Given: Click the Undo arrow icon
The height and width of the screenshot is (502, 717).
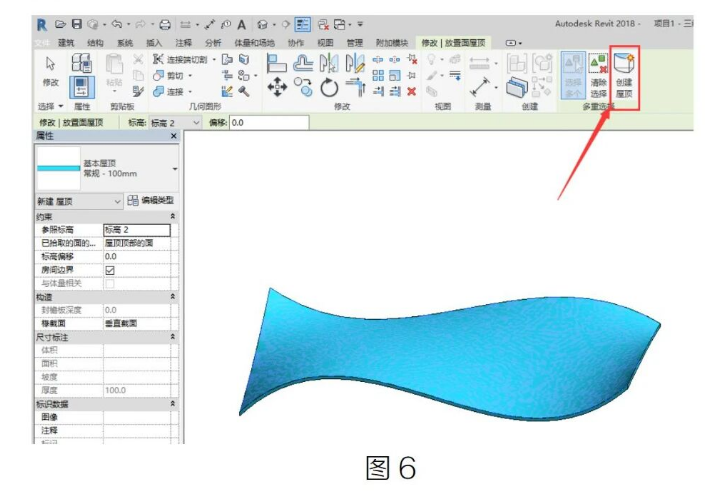Looking at the screenshot, I should (x=117, y=24).
